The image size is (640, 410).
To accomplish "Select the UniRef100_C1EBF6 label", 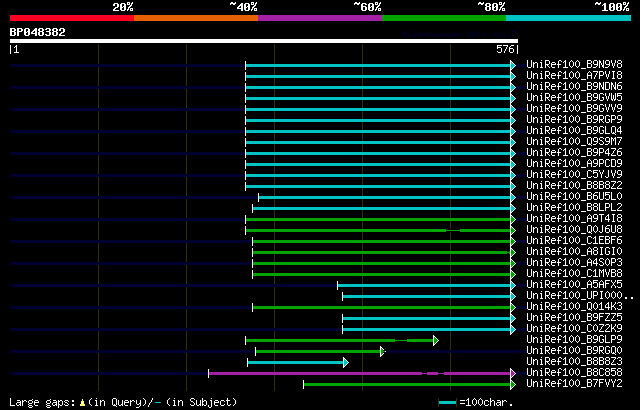I will tap(574, 241).
